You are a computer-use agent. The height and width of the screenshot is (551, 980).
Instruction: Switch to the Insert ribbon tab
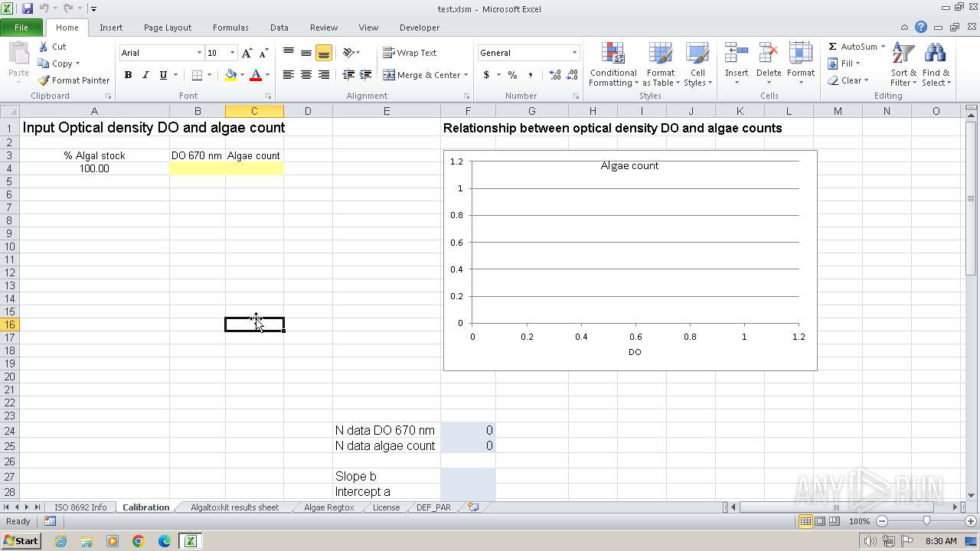[x=111, y=28]
